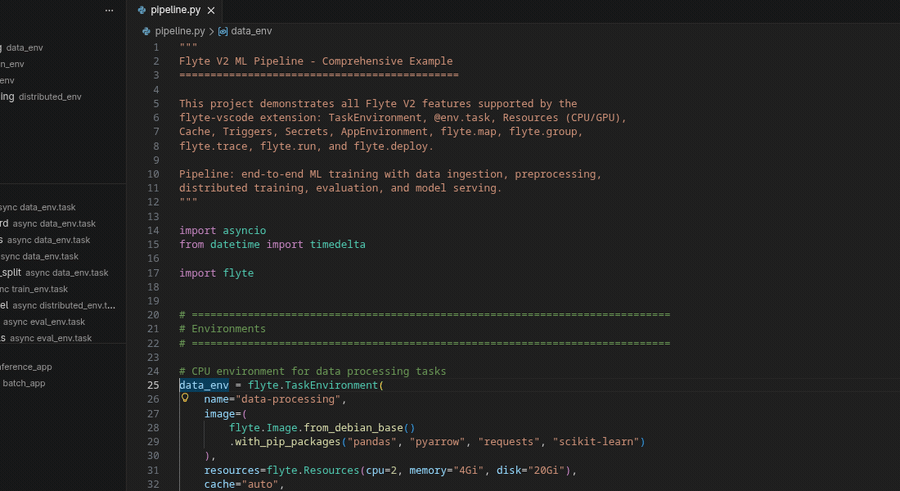Open the sidebar more actions ellipsis menu
The image size is (900, 491).
click(109, 10)
